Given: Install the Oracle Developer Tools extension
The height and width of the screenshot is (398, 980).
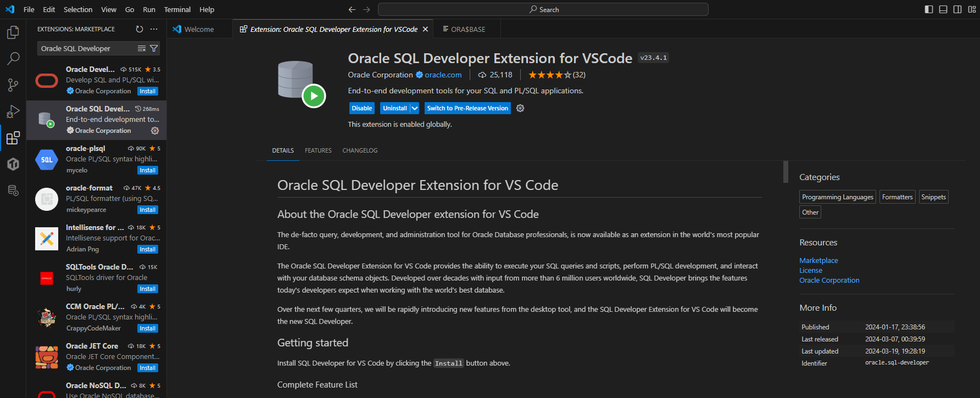Looking at the screenshot, I should (148, 91).
